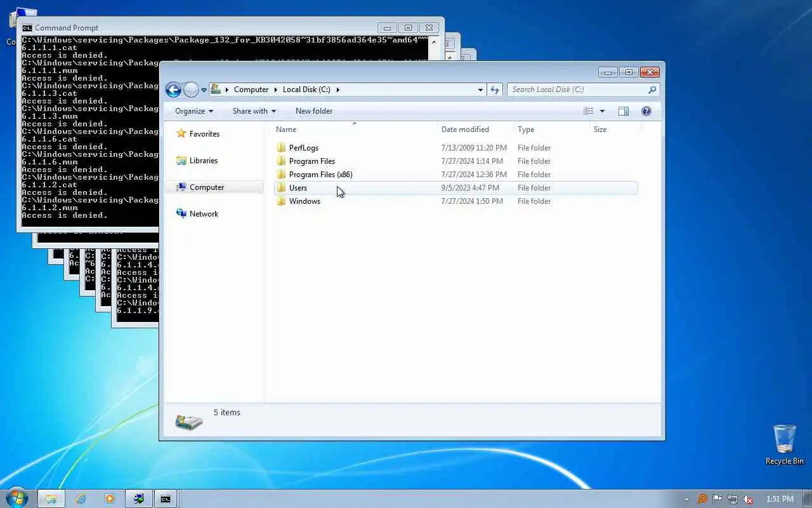Screen dimensions: 812x508
Task: Click the drive icon in details pane
Action: pos(188,422)
